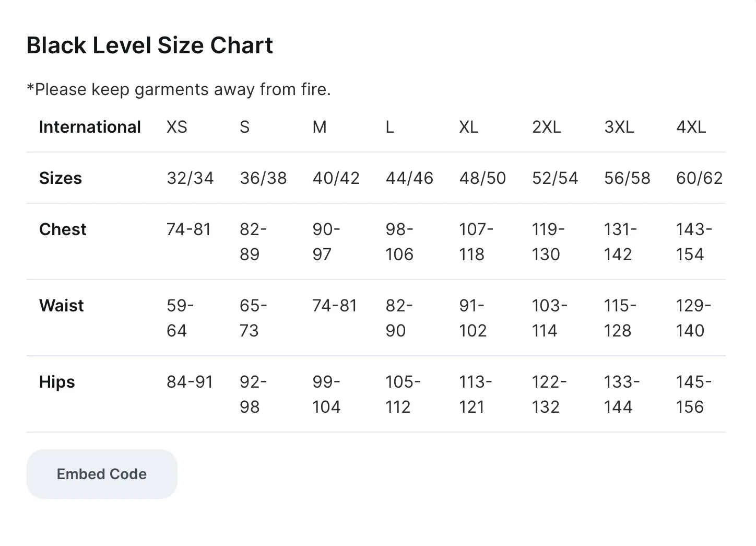Image resolution: width=756 pixels, height=546 pixels.
Task: Select the Hips row label
Action: [57, 382]
